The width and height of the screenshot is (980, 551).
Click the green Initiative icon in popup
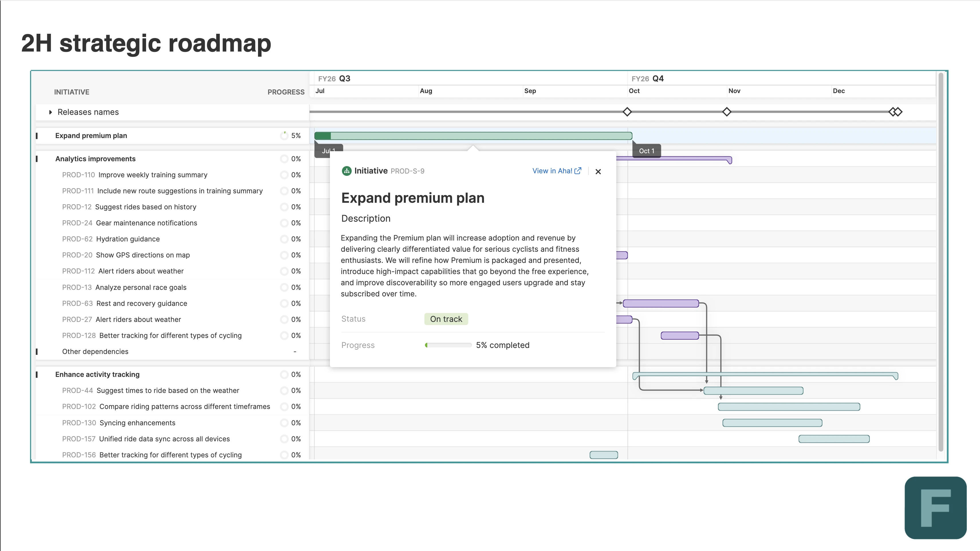click(346, 171)
